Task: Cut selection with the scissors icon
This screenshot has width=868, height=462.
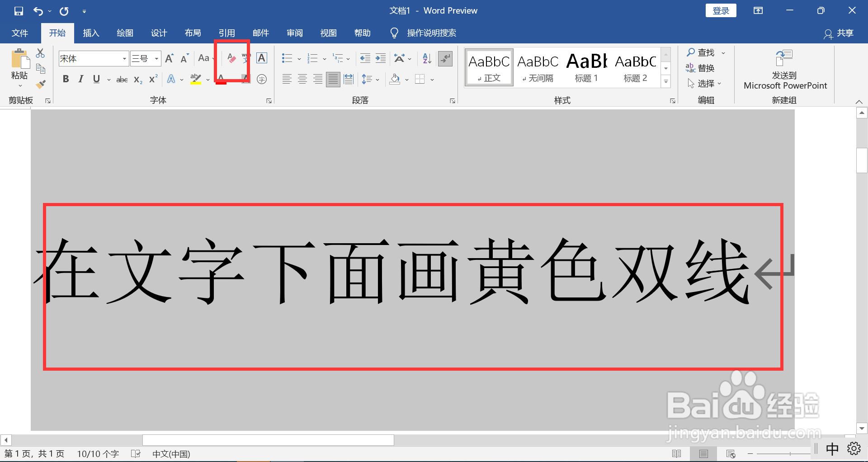Action: pos(40,53)
